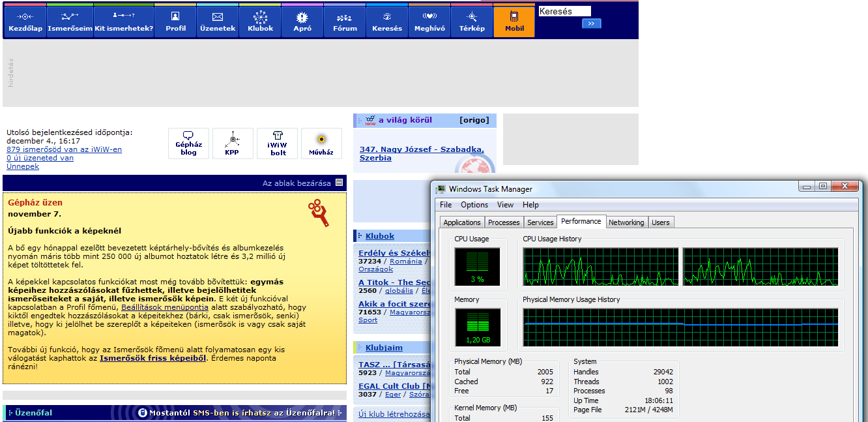Image resolution: width=868 pixels, height=422 pixels.
Task: Click the Physical Memory Usage History graph
Action: (x=680, y=327)
